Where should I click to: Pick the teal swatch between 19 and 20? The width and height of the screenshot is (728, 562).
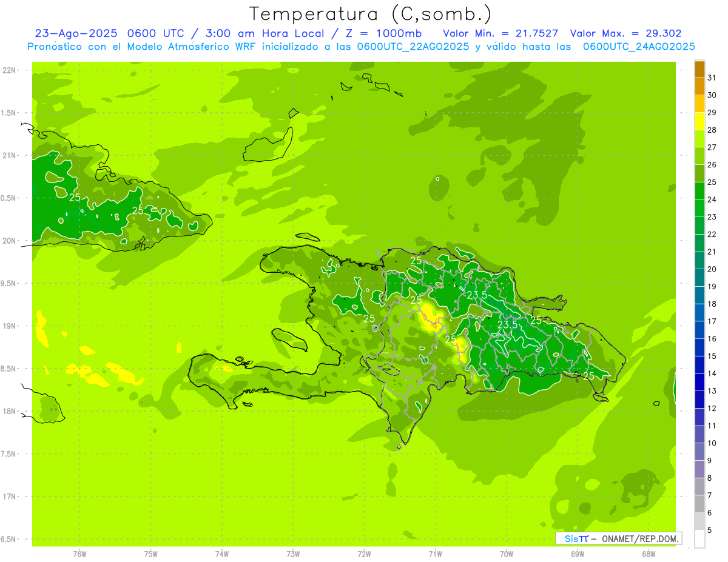(699, 278)
